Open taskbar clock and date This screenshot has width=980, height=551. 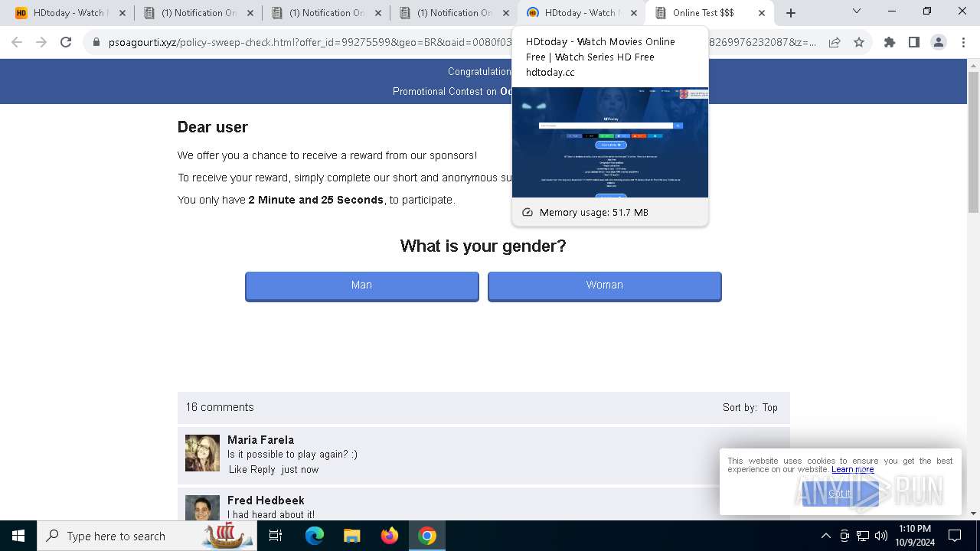(x=915, y=536)
